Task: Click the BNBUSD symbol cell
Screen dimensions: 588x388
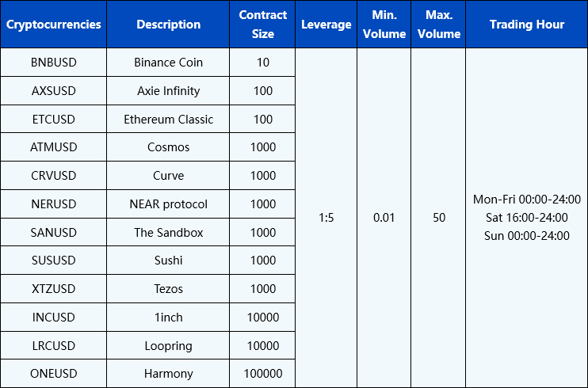Action: [x=53, y=63]
